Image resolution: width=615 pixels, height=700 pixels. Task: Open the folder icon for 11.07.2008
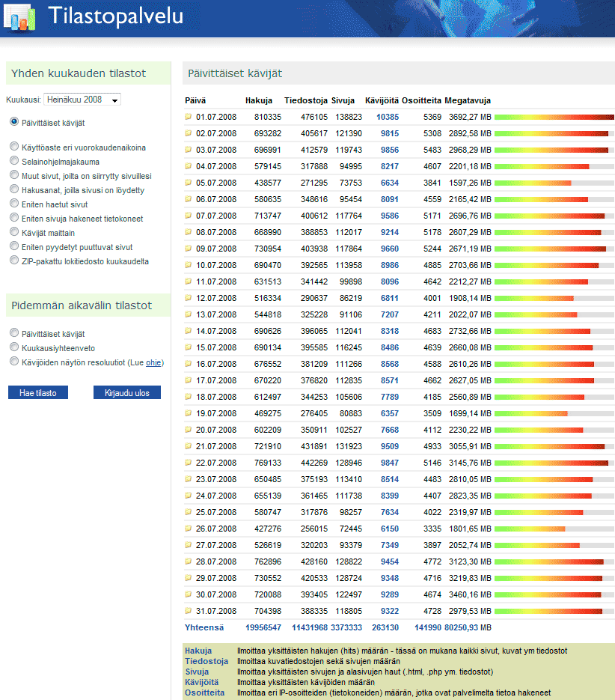tap(189, 281)
